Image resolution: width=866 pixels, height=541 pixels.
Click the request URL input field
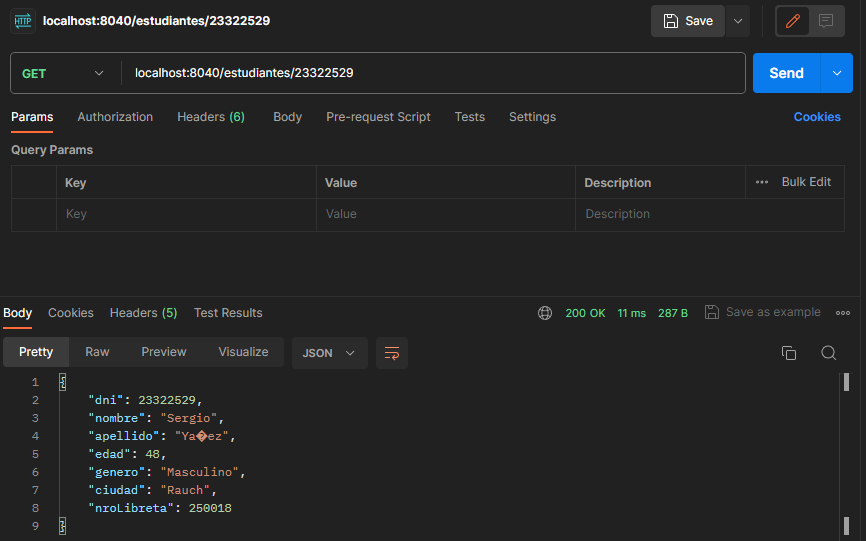pyautogui.click(x=434, y=73)
